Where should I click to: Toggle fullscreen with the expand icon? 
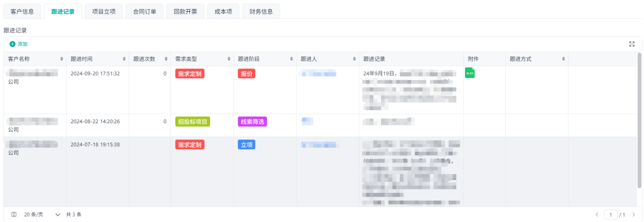click(x=632, y=44)
